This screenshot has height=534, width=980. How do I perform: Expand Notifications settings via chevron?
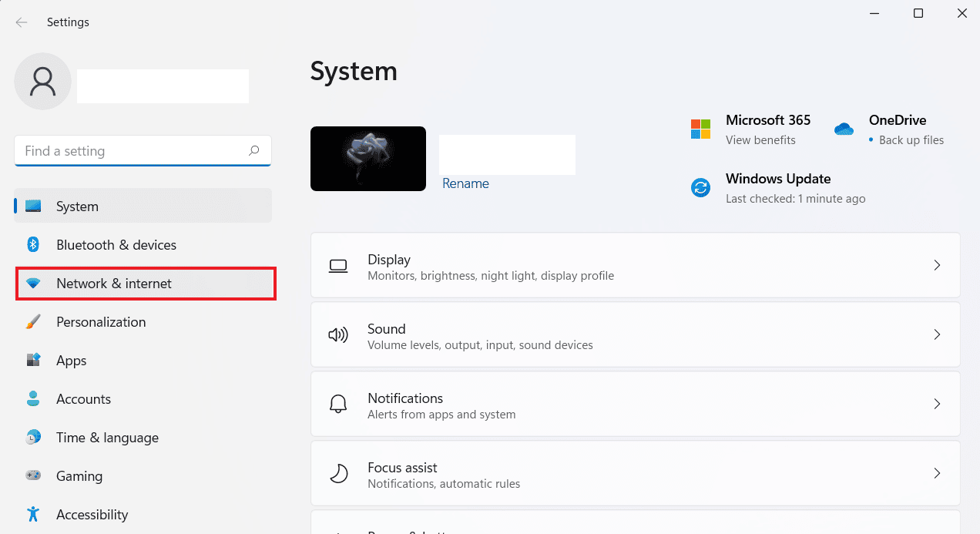(x=937, y=404)
